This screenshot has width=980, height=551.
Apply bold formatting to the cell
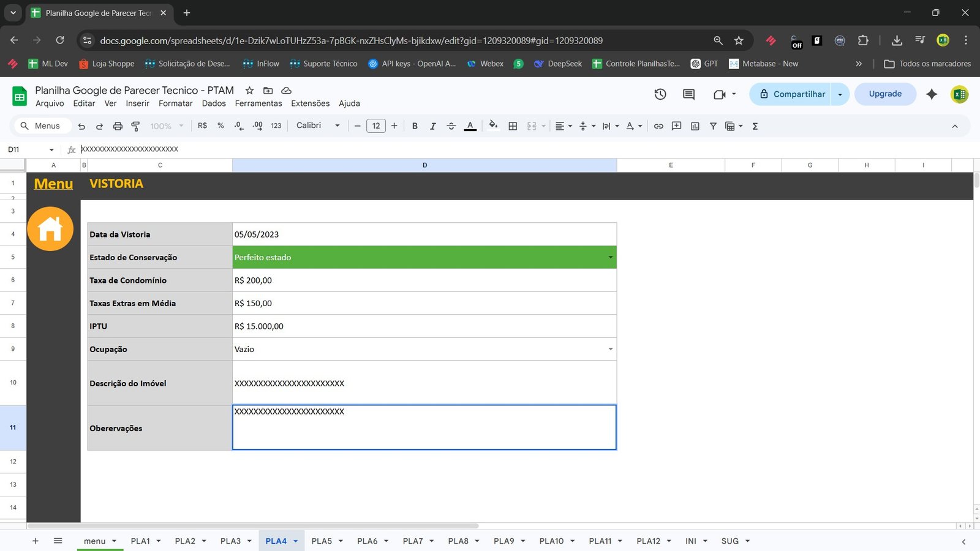415,126
